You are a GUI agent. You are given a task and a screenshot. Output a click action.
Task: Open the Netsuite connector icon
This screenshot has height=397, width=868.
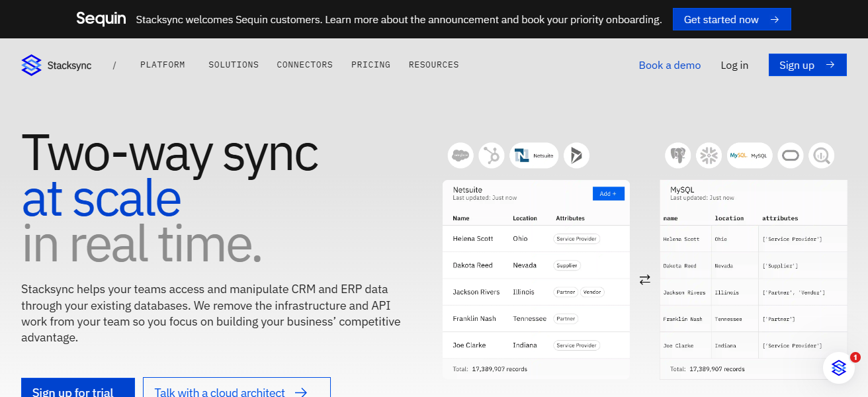534,155
